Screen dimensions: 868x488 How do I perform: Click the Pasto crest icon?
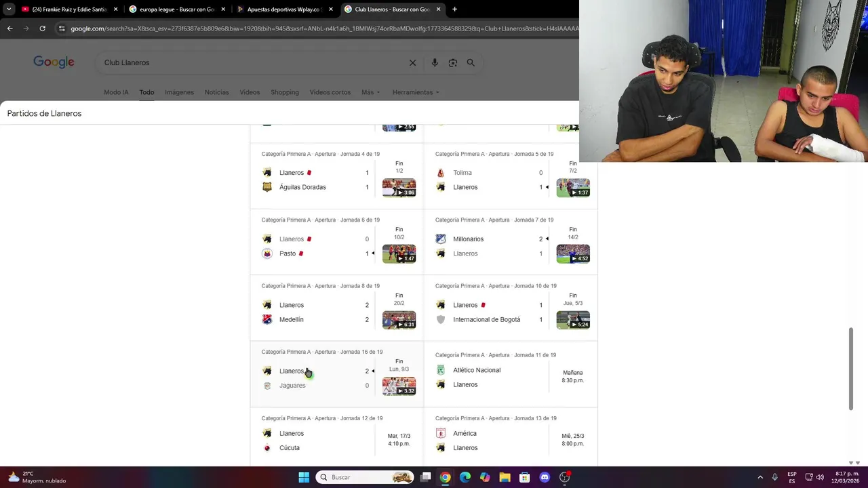pyautogui.click(x=267, y=253)
